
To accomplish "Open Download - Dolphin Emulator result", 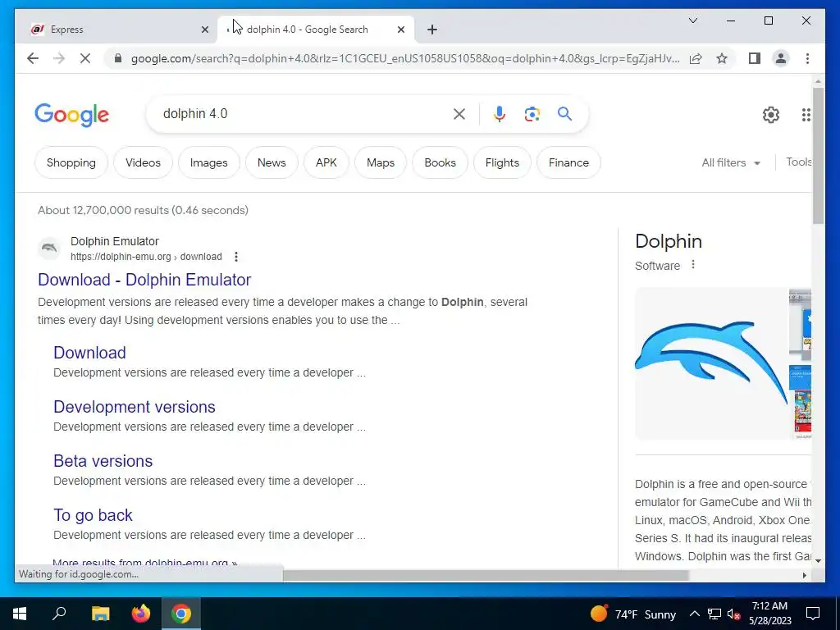I will (x=144, y=280).
